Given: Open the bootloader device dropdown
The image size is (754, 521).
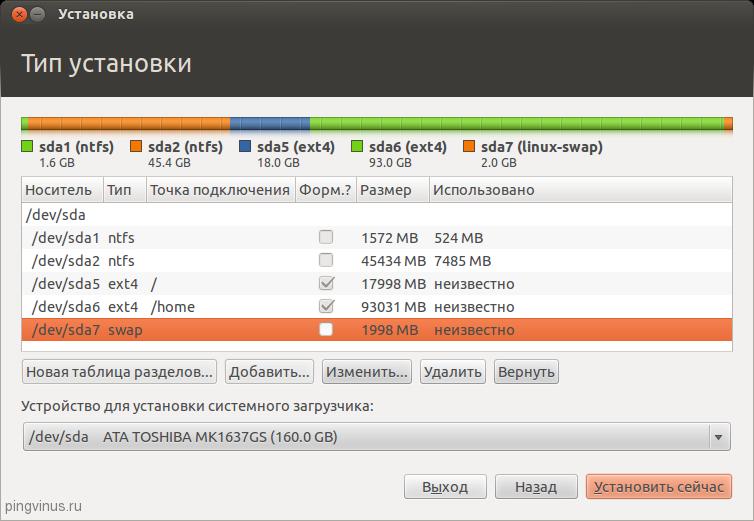Looking at the screenshot, I should [377, 437].
